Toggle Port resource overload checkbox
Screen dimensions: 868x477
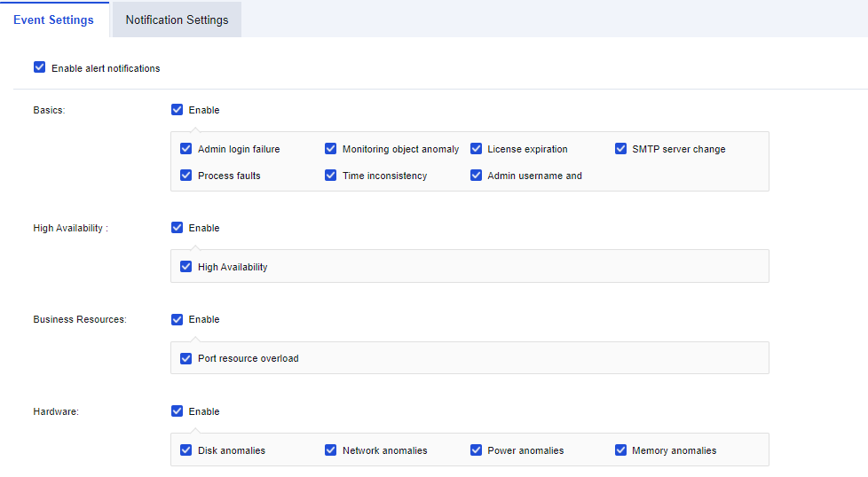tap(186, 358)
